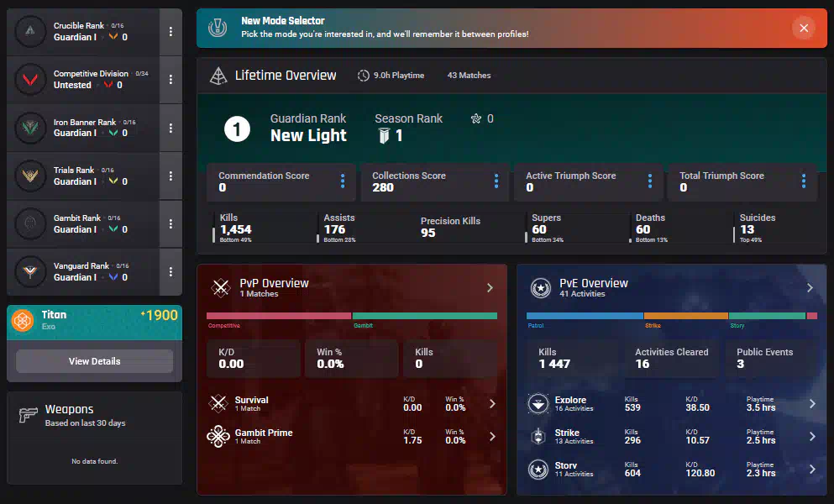The image size is (834, 504).
Task: Click the Story K/D value 120.80
Action: click(x=700, y=473)
